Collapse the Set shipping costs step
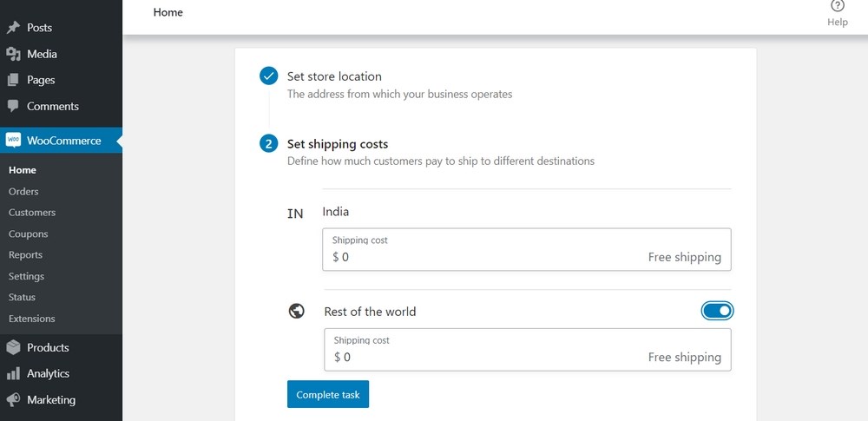The height and width of the screenshot is (421, 868). pyautogui.click(x=338, y=144)
